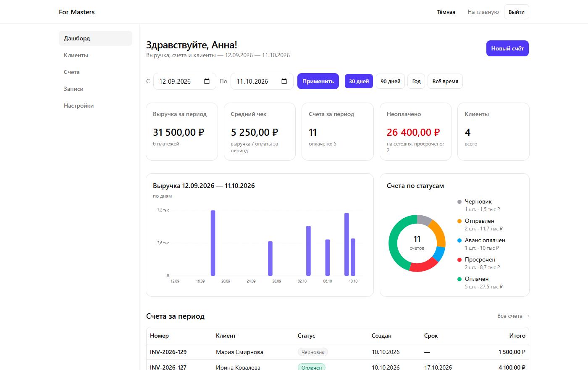
Task: Open the Счета sidebar section
Action: coord(95,72)
